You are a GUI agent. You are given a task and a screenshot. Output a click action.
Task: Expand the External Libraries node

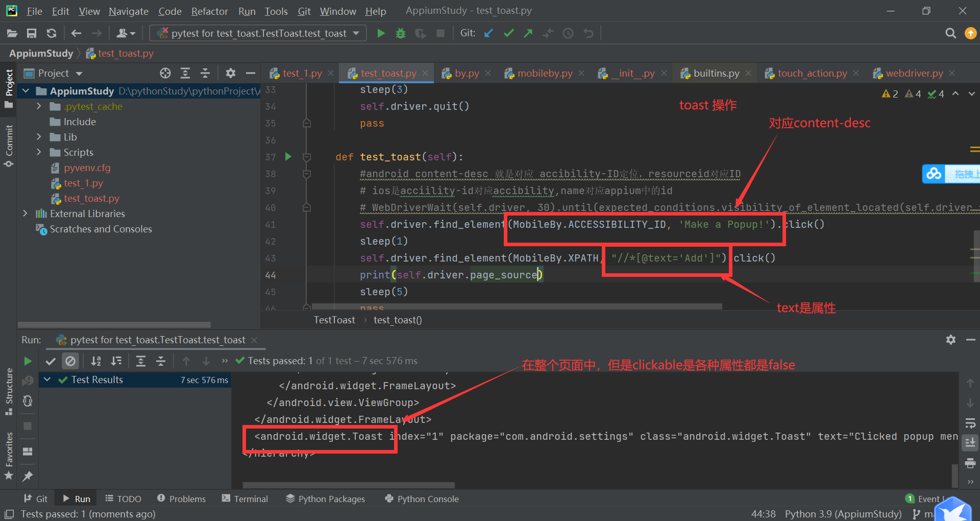(25, 214)
